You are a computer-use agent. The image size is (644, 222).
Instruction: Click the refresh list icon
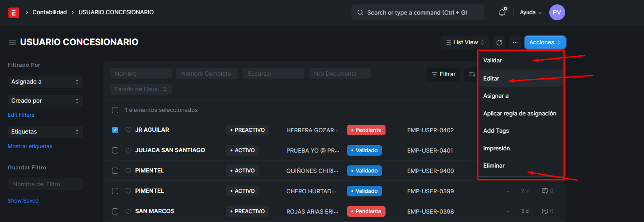coord(499,42)
